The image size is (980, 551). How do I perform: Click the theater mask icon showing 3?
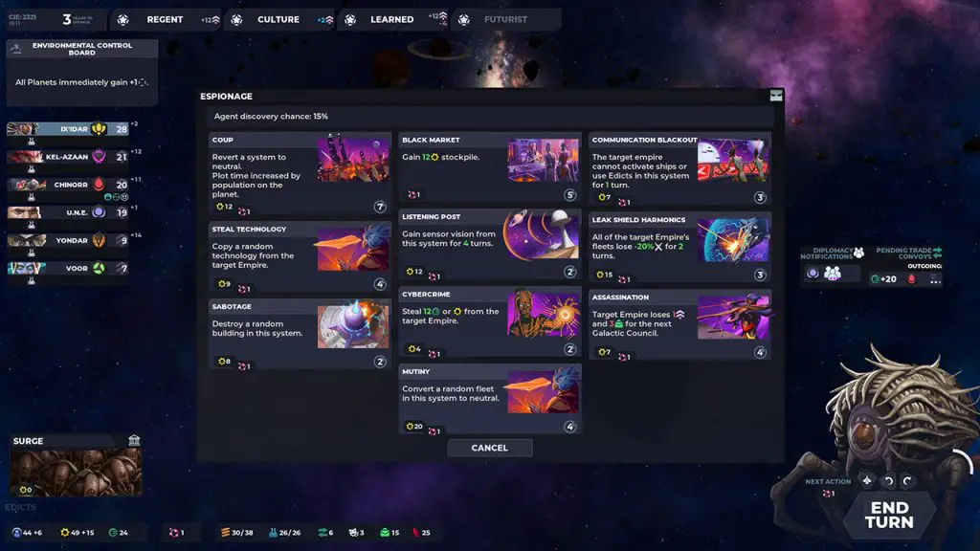(353, 532)
